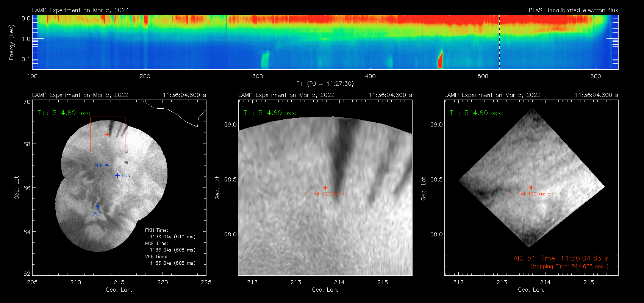Click the 'Energy (keV)' axis label

[x=12, y=42]
